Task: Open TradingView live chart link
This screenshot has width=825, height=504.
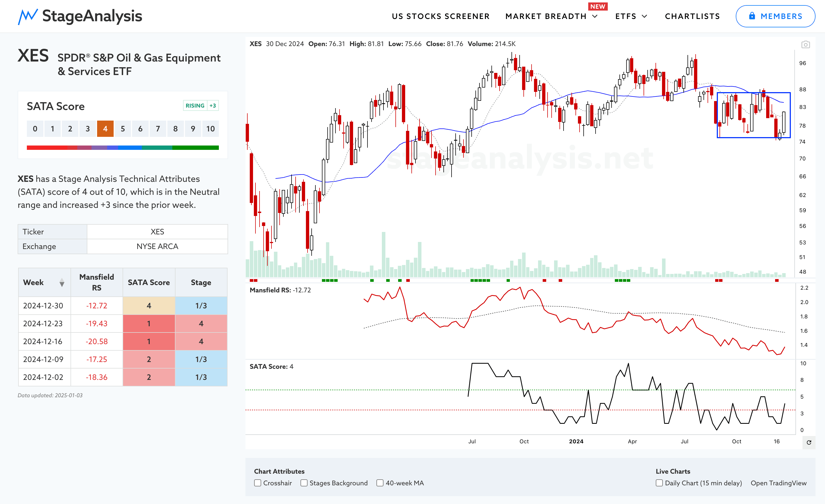Action: (x=778, y=483)
